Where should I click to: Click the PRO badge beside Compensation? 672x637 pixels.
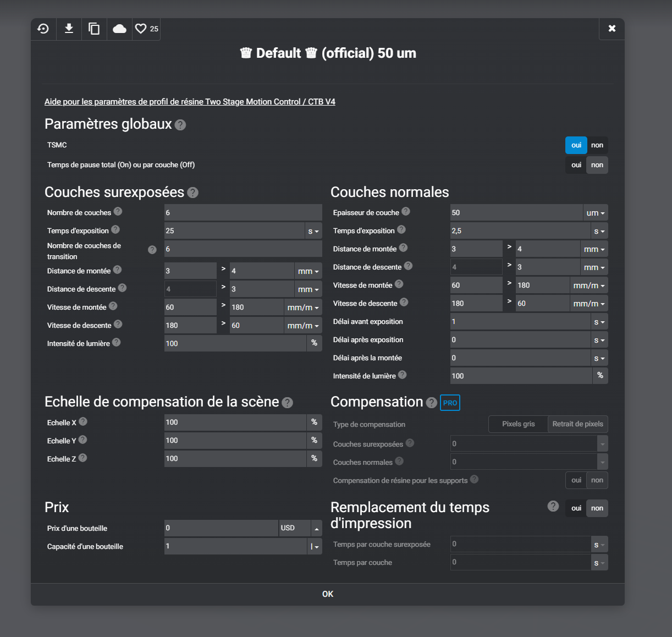point(450,403)
